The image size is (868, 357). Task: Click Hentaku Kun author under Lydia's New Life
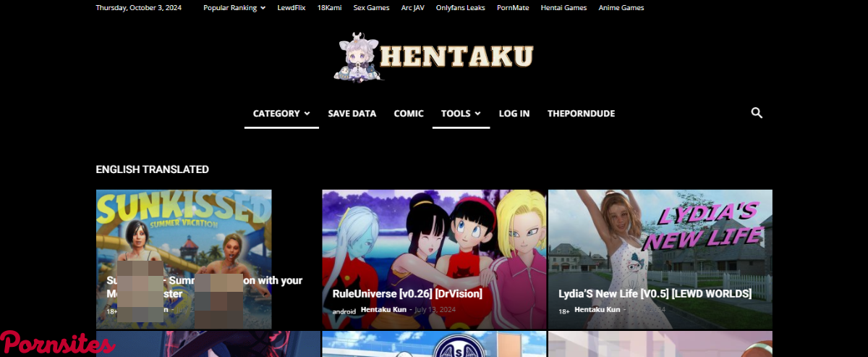(x=597, y=309)
